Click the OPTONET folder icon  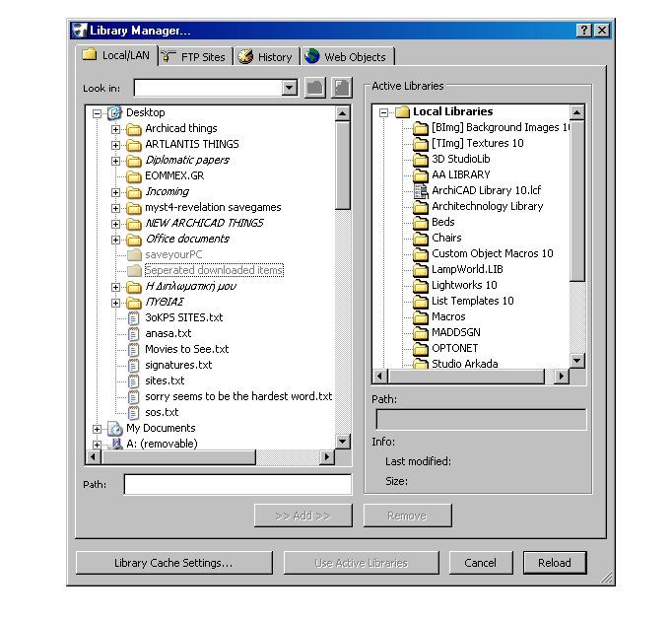pos(421,349)
